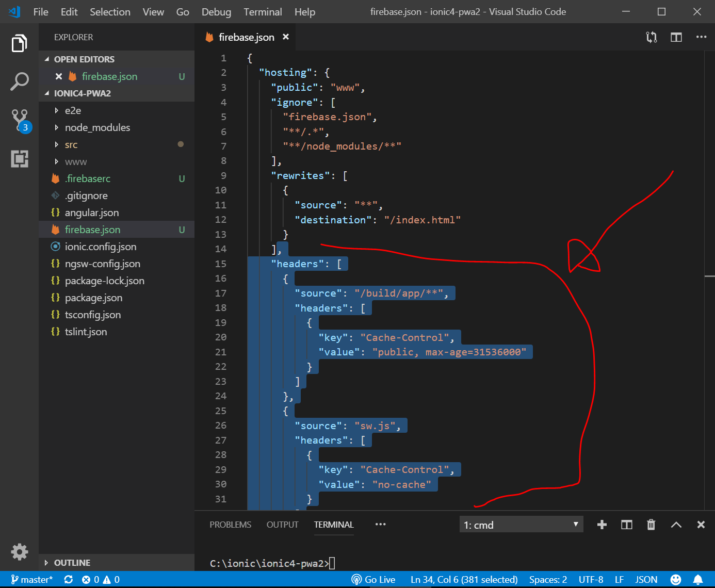Viewport: 715px width, 588px height.
Task: Maximize the panel with up chevron
Action: tap(676, 525)
